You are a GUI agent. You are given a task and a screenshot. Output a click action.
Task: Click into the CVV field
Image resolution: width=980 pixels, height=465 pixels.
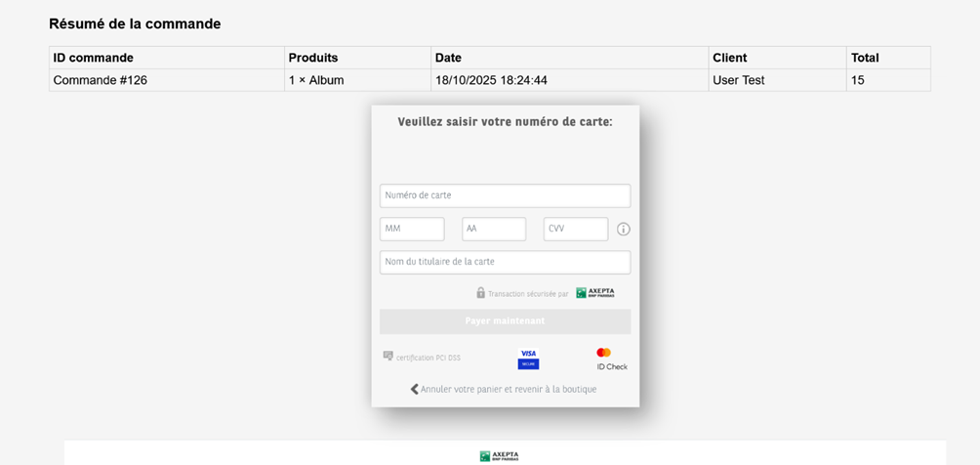click(x=576, y=229)
